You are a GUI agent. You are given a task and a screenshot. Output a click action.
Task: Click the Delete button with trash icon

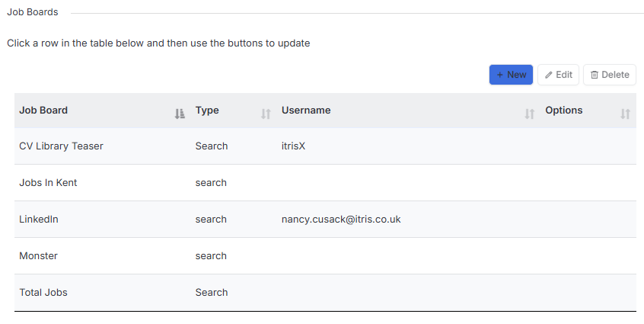click(x=610, y=75)
